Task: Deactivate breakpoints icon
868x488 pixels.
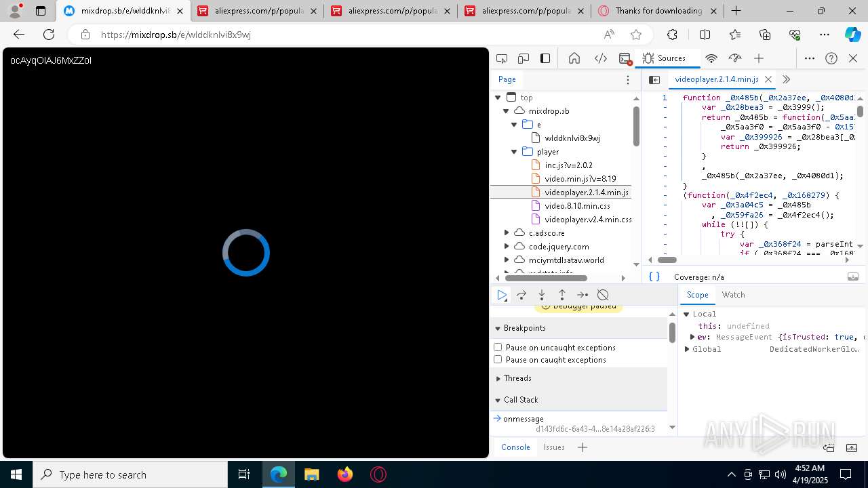Action: click(603, 295)
